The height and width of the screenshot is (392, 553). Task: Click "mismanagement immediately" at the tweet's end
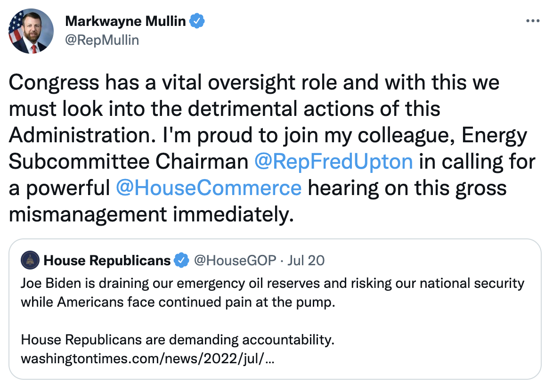click(151, 214)
